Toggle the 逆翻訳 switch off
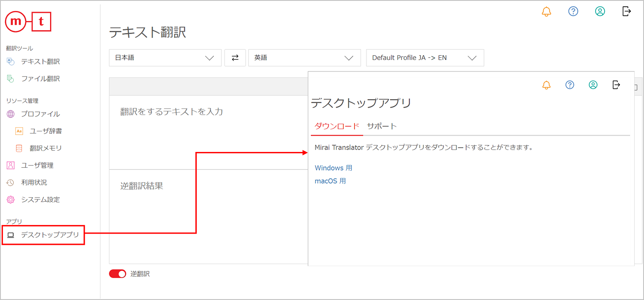 pyautogui.click(x=118, y=274)
